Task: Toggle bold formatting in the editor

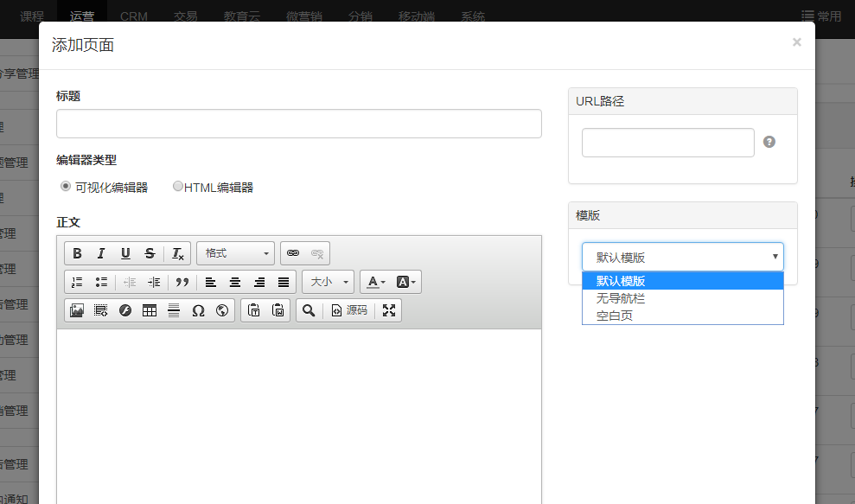Action: (78, 253)
